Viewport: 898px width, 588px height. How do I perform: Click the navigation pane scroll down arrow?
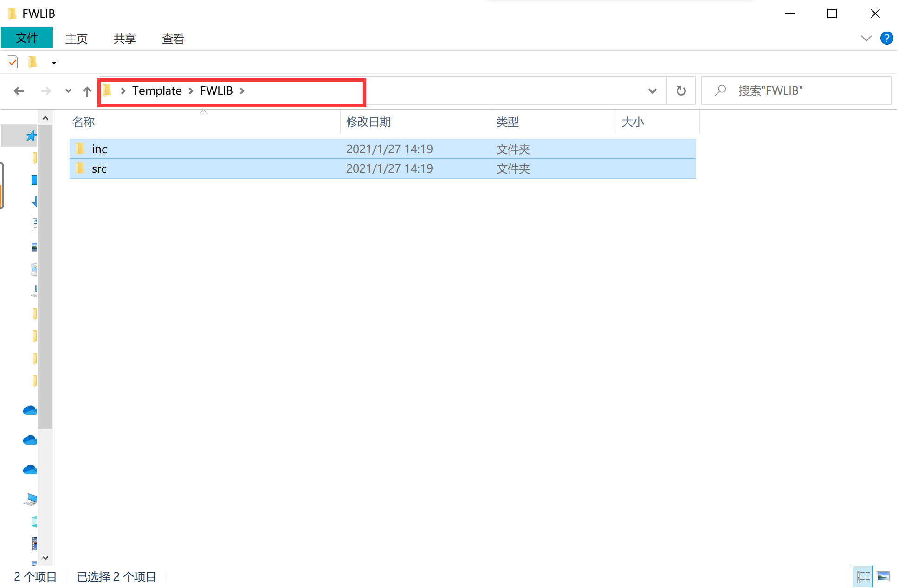tap(45, 558)
